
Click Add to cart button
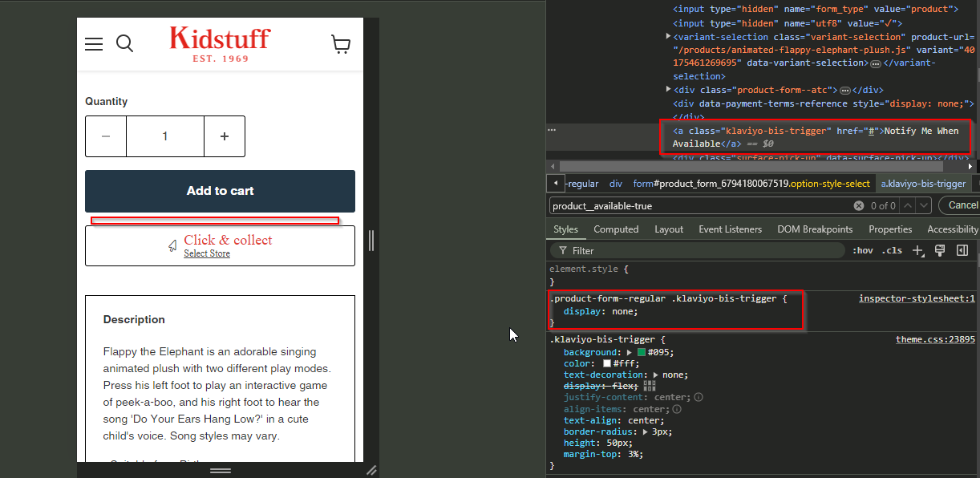click(220, 191)
